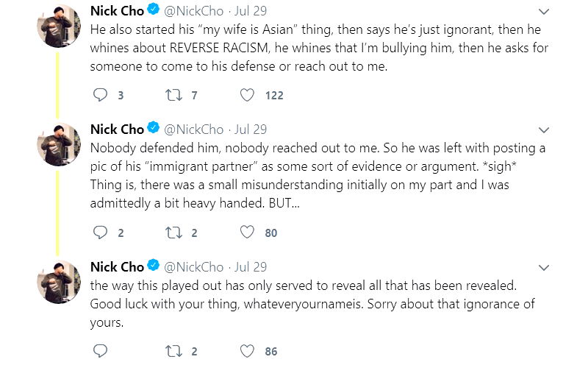
Task: Like the tweet with 80 likes
Action: 248,233
